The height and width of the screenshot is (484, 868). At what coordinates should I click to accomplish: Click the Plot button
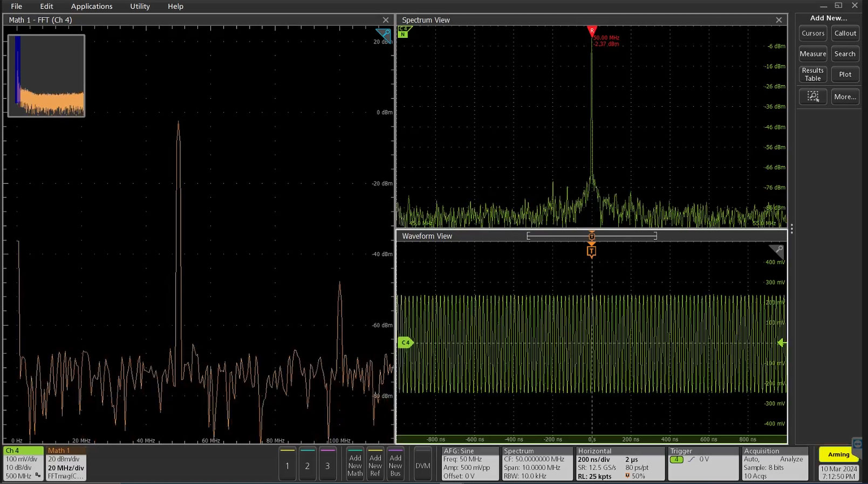point(845,74)
